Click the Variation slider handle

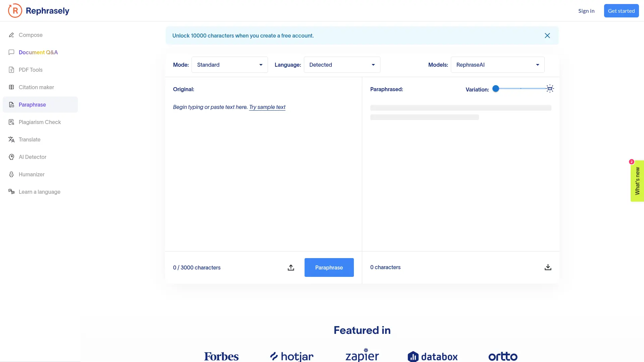point(496,88)
